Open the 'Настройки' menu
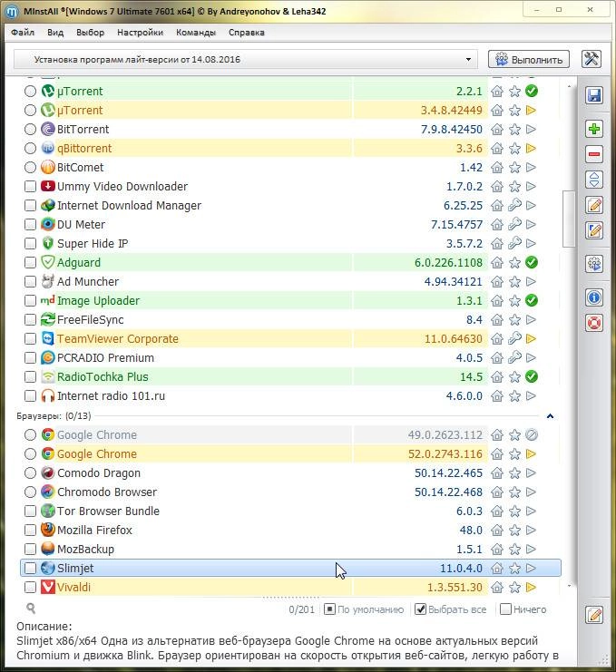Screen dimensions: 616x672 [141, 33]
